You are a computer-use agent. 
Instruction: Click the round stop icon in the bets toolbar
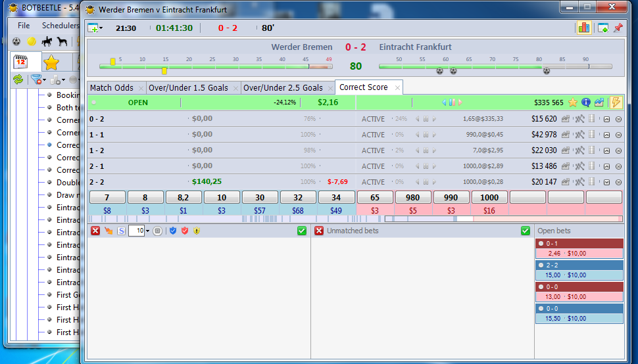coord(157,231)
